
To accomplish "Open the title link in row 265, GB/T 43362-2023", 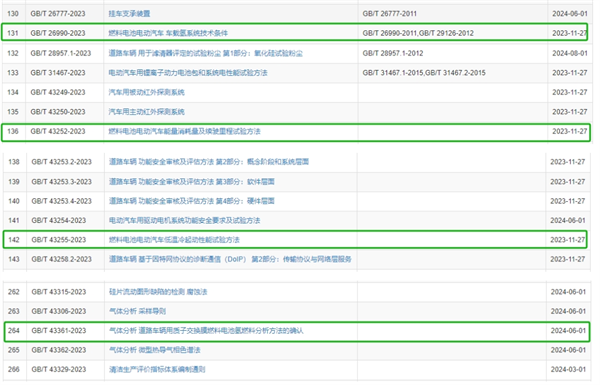I will (x=155, y=350).
